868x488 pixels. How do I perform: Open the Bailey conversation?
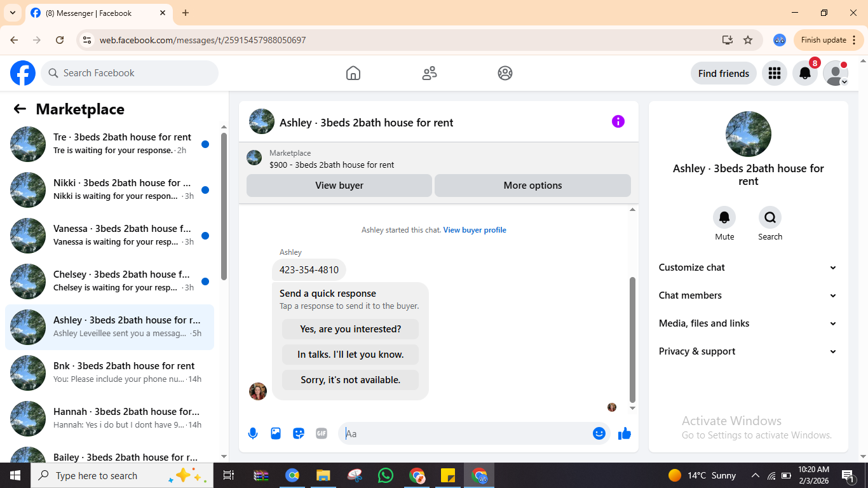pyautogui.click(x=109, y=453)
